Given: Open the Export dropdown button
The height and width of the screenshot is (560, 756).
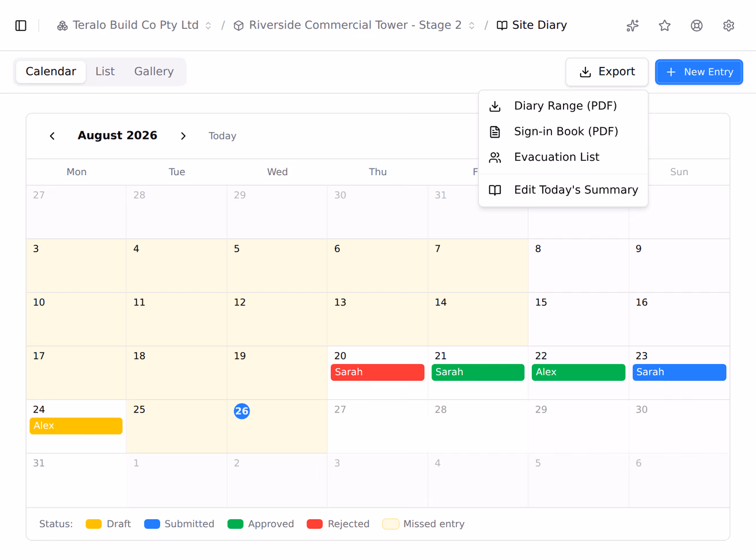Looking at the screenshot, I should [607, 72].
